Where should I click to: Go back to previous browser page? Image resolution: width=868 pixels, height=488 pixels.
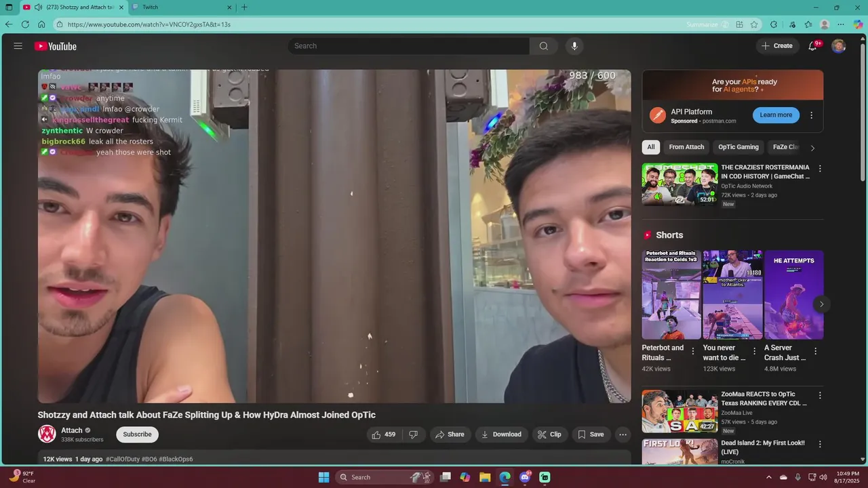click(x=9, y=24)
